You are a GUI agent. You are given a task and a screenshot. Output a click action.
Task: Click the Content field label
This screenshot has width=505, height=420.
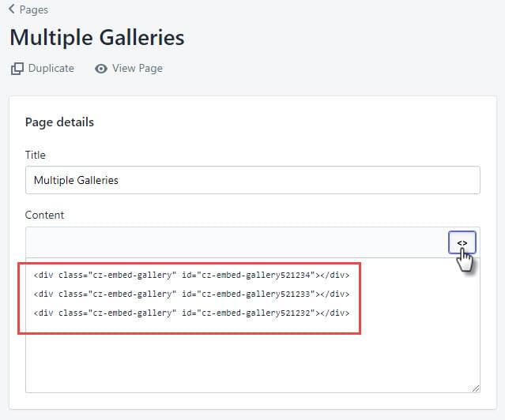point(44,215)
